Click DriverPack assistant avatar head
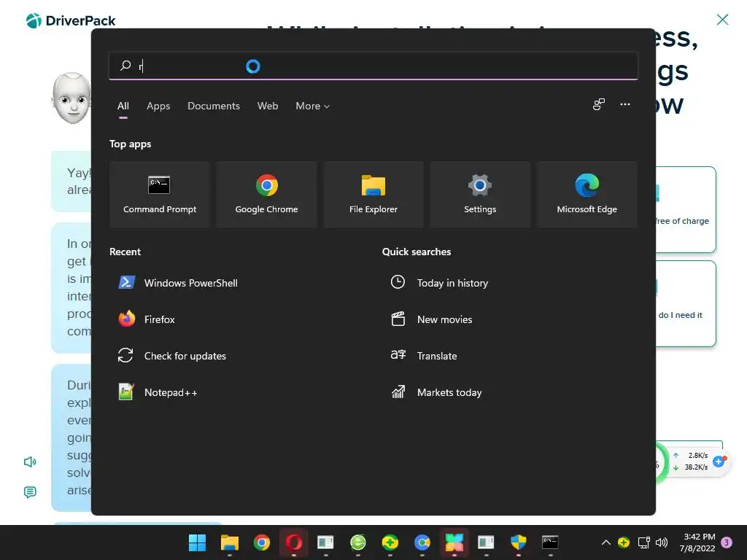This screenshot has width=747, height=560. (71, 98)
